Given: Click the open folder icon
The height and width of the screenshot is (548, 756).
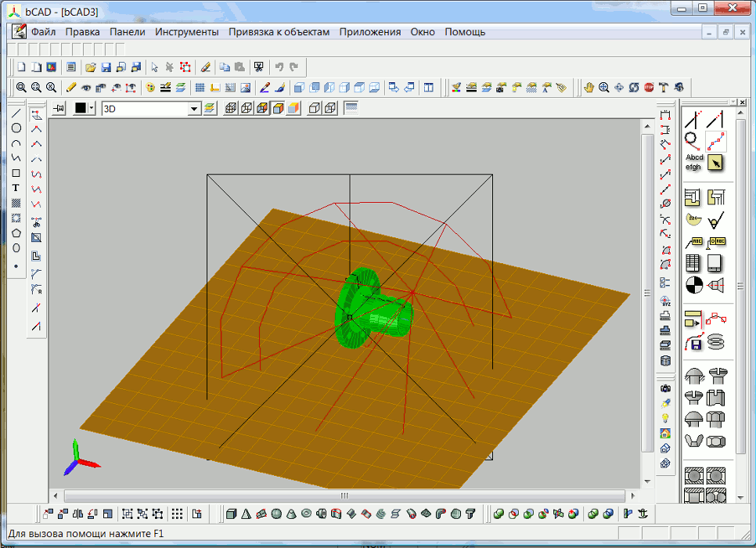Looking at the screenshot, I should tap(91, 67).
